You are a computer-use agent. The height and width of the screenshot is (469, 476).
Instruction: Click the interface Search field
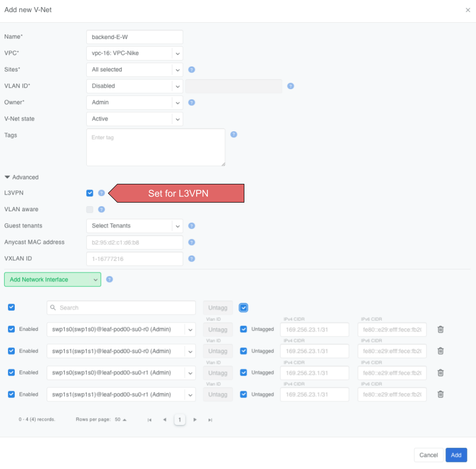click(121, 307)
